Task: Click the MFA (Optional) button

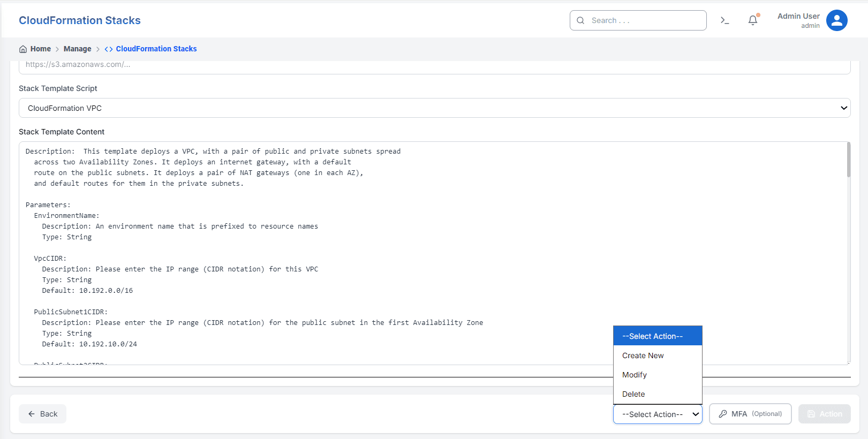Action: (750, 414)
